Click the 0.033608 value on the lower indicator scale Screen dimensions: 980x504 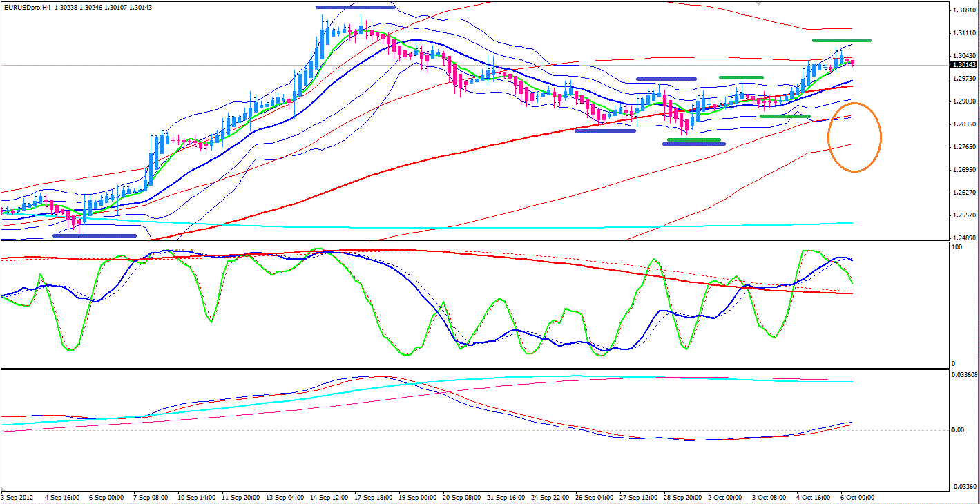click(x=964, y=375)
